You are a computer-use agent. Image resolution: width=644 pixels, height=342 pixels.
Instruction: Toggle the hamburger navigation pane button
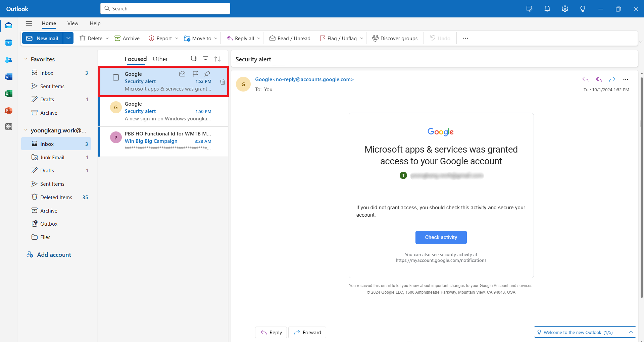click(x=29, y=23)
